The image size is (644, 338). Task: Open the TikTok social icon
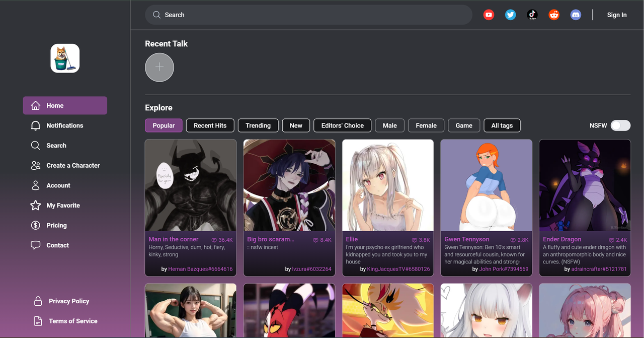532,15
